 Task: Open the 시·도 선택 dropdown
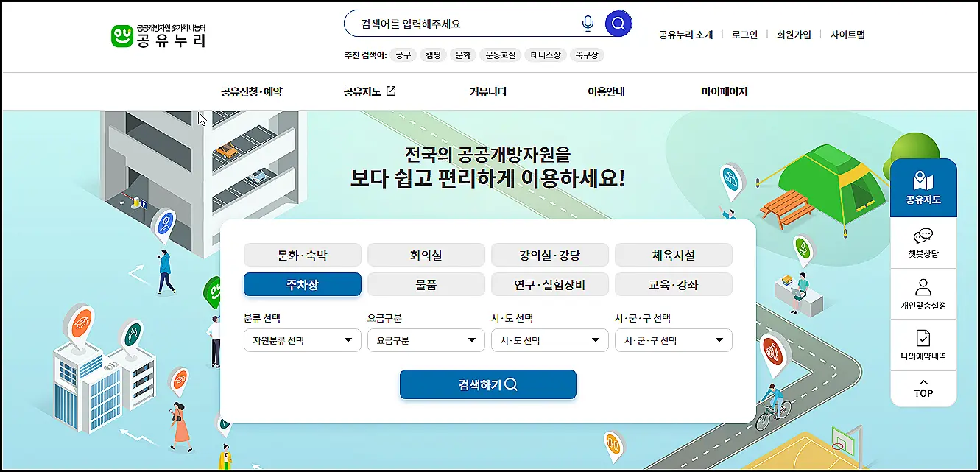pyautogui.click(x=549, y=340)
